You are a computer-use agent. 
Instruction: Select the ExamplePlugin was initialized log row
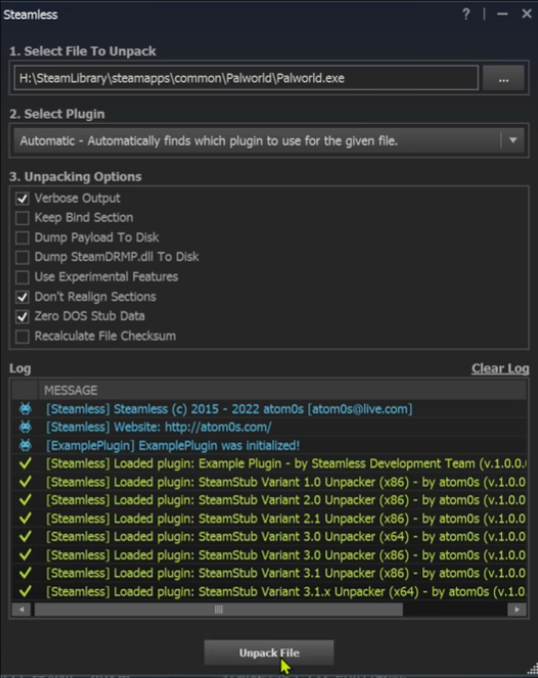point(269,445)
